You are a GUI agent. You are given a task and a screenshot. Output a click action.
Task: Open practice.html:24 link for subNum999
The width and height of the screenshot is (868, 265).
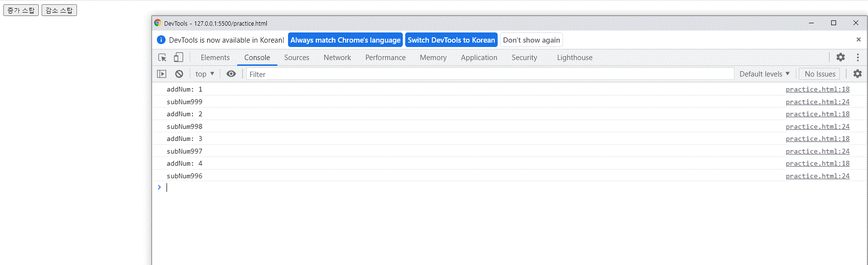[818, 102]
